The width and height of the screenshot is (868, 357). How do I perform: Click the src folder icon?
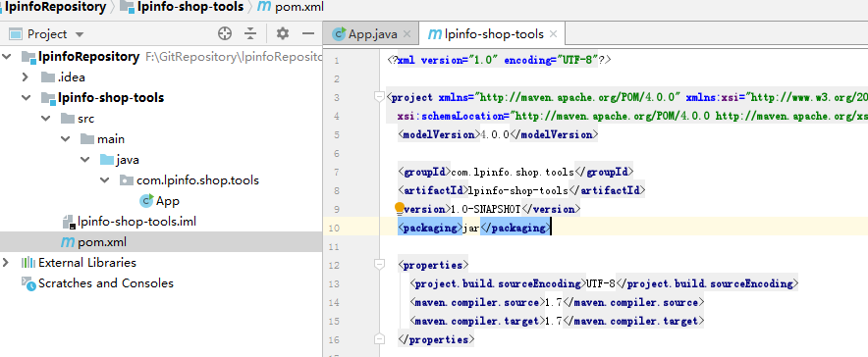[68, 119]
